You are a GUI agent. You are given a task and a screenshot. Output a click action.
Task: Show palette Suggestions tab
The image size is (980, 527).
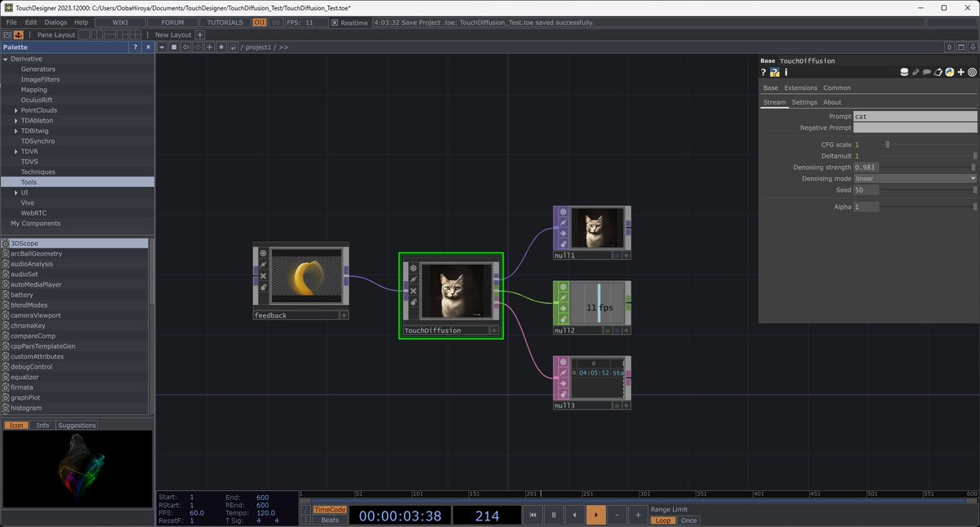pos(78,425)
